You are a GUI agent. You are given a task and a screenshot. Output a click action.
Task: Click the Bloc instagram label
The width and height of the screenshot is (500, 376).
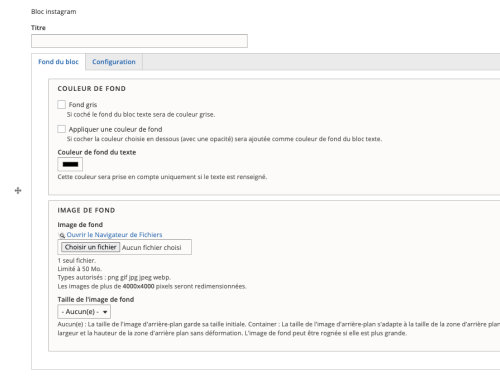point(54,12)
